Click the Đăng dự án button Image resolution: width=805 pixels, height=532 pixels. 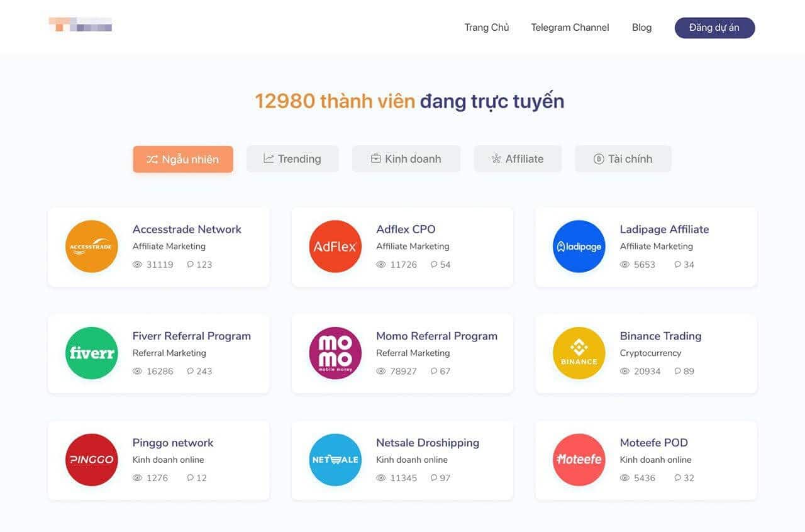(x=714, y=28)
